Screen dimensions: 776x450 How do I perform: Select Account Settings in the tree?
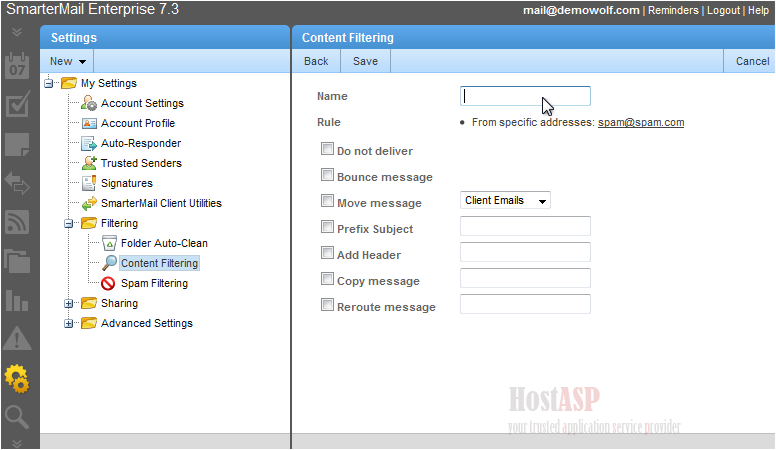click(x=142, y=103)
